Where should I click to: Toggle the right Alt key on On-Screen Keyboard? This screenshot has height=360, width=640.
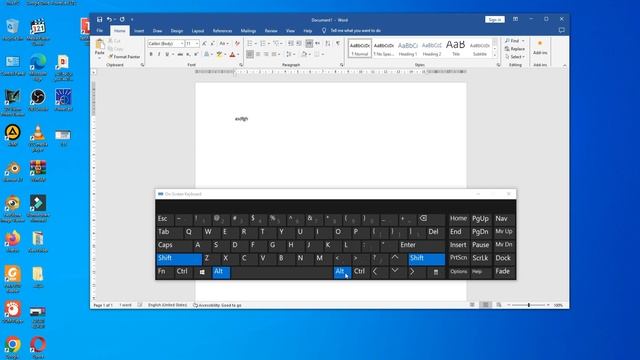(342, 272)
